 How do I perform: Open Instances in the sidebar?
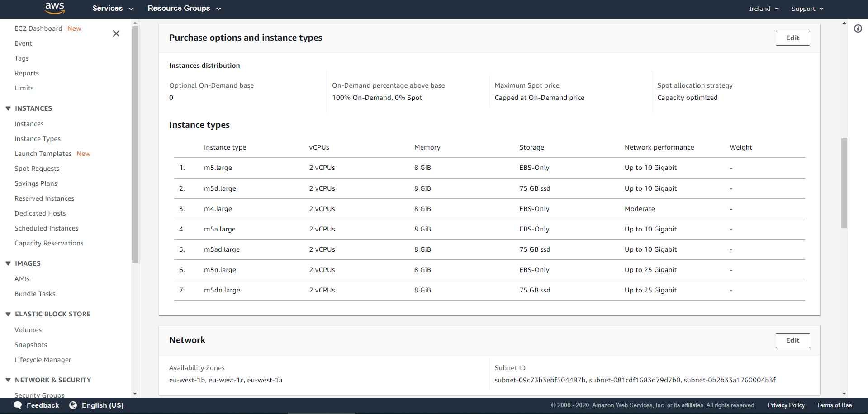[29, 124]
